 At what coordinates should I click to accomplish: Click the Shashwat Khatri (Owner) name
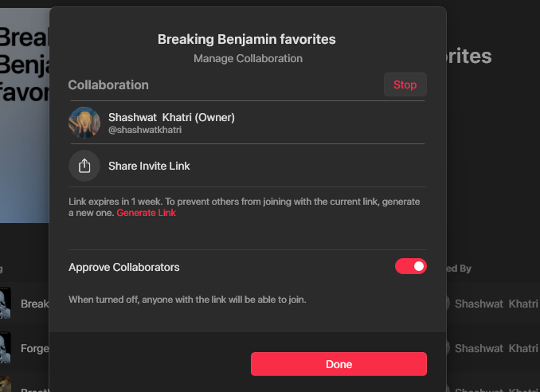click(x=171, y=117)
